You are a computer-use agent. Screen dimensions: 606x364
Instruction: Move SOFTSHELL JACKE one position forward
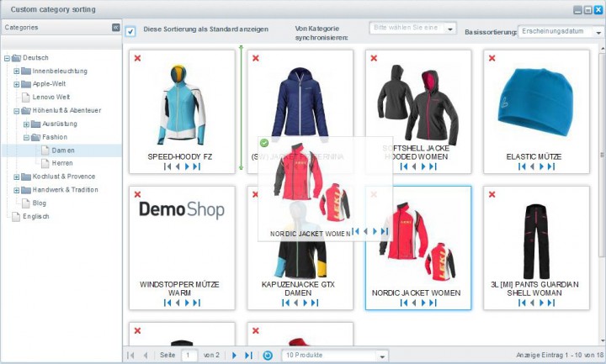(x=423, y=166)
